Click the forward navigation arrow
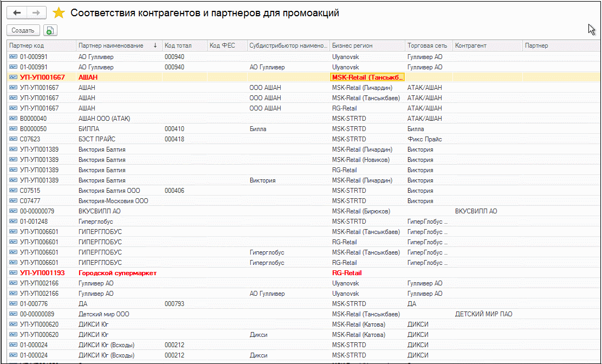 coord(36,12)
